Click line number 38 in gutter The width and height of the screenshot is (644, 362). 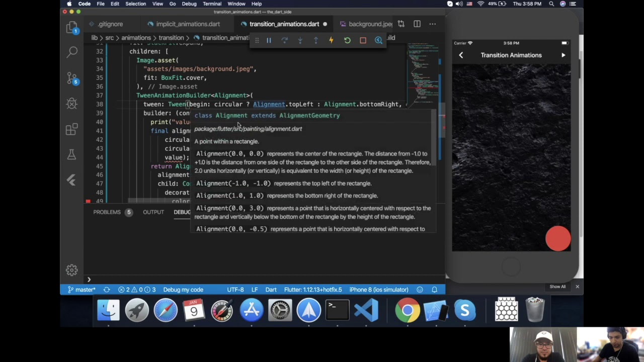[100, 104]
